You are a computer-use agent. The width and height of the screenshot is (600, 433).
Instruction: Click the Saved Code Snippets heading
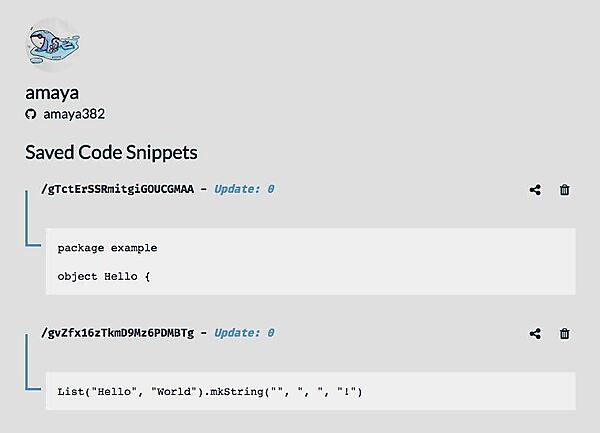pyautogui.click(x=111, y=153)
